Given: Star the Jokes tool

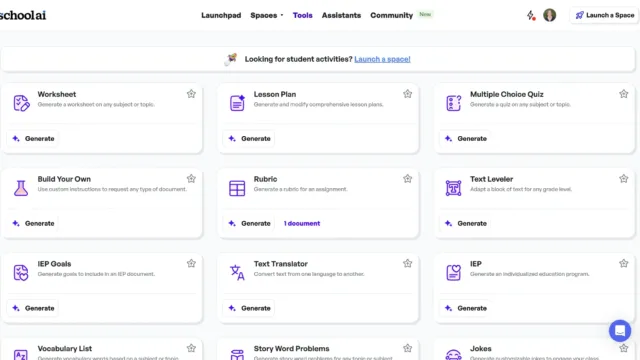Looking at the screenshot, I should (623, 348).
